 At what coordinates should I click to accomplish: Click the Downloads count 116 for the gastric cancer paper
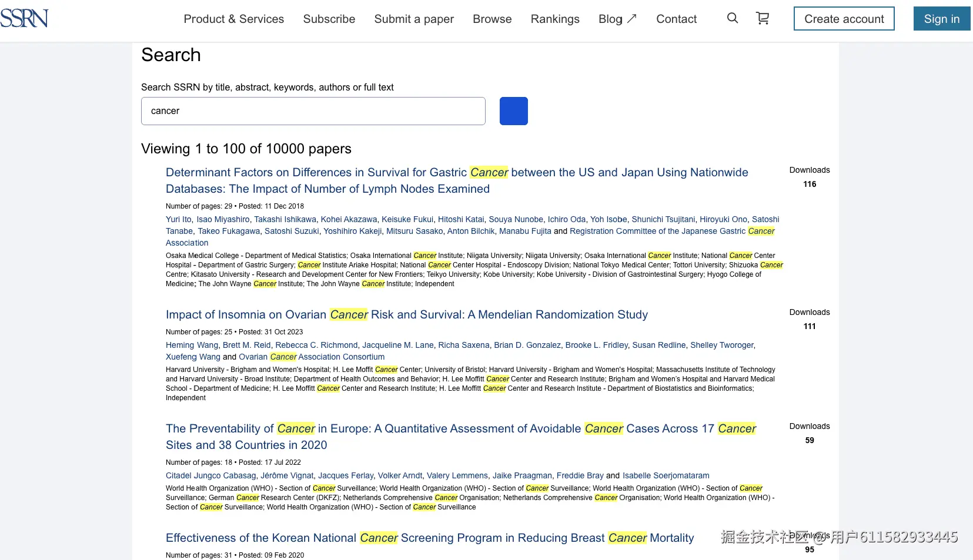click(810, 184)
